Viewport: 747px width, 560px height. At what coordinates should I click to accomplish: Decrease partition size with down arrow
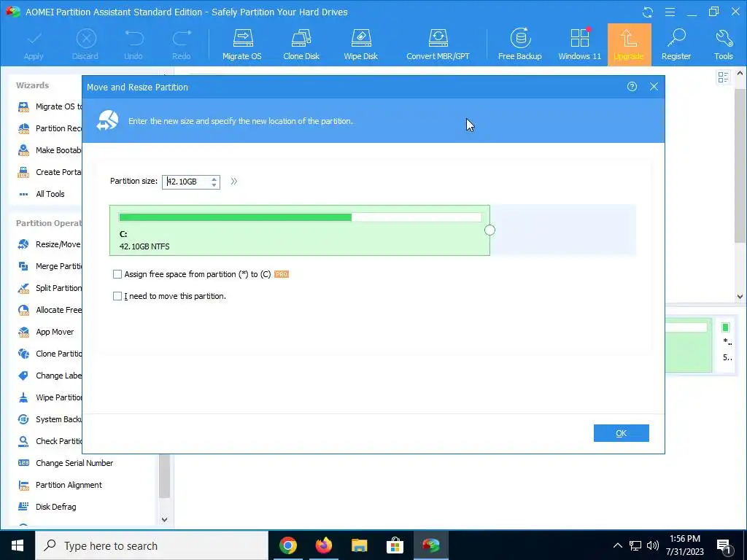pos(214,184)
